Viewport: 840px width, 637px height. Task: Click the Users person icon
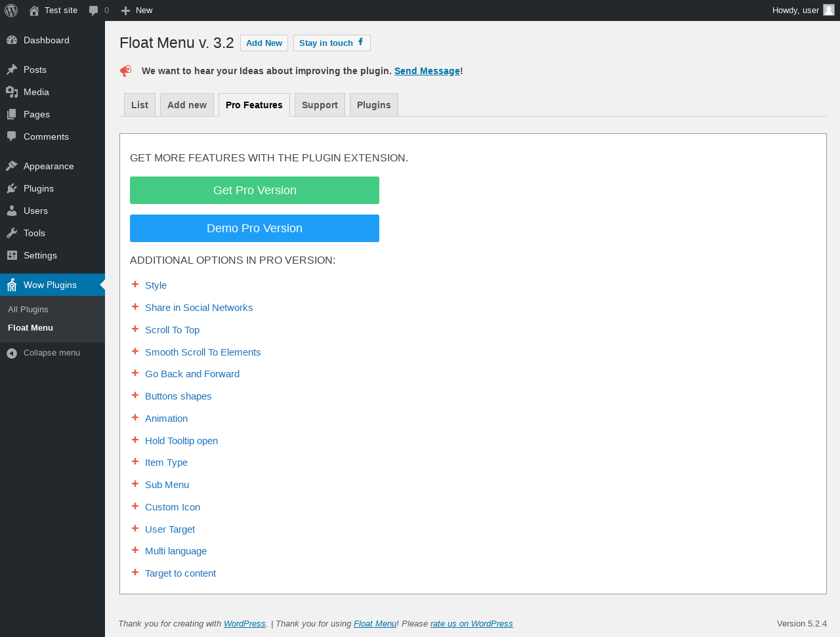tap(12, 211)
